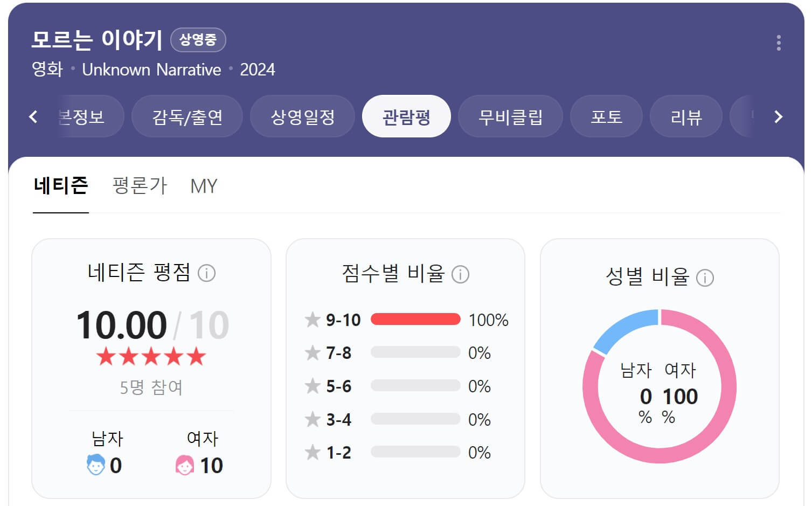Expand more tabs with the right chevron
Image resolution: width=812 pixels, height=506 pixels.
(778, 116)
